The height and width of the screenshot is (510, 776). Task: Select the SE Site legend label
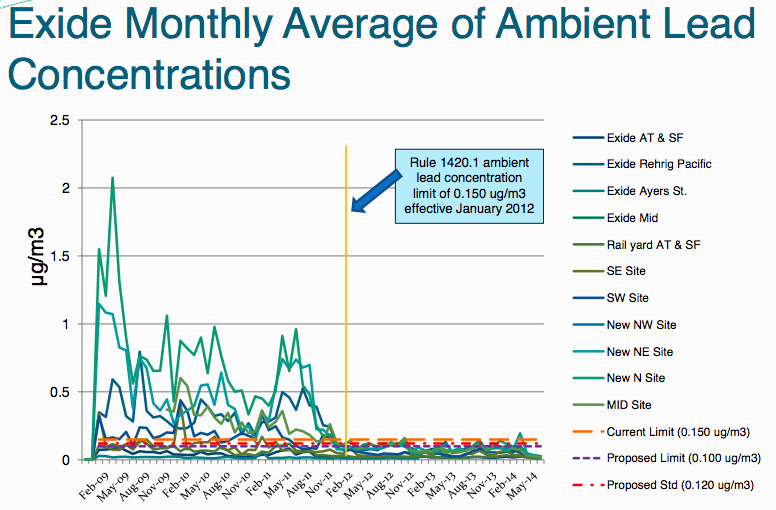tap(629, 271)
